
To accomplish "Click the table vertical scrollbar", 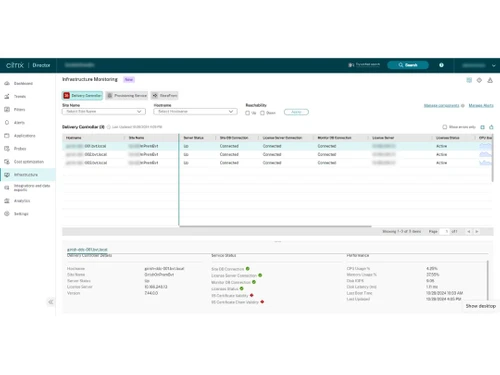I will click(x=493, y=158).
